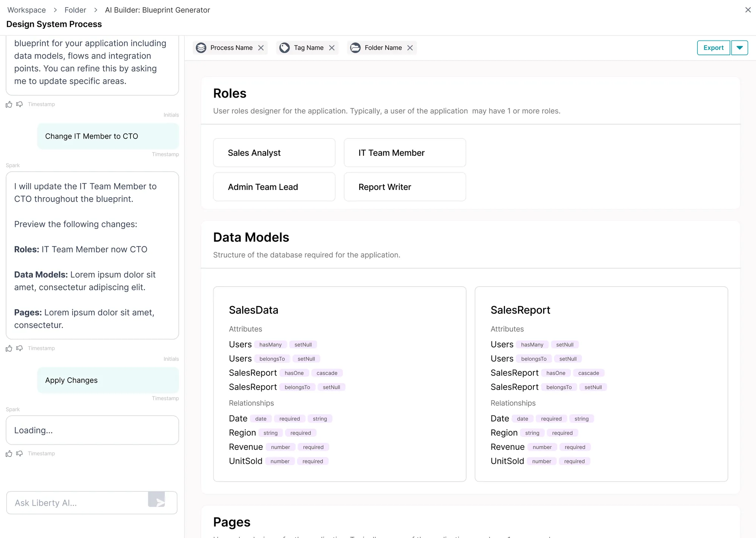This screenshot has width=756, height=538.
Task: Thumbs up the Loading response
Action: [9, 454]
